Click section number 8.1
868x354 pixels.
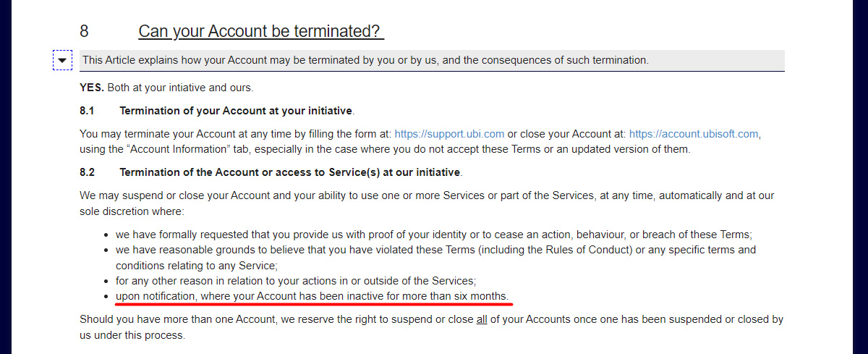pos(88,111)
